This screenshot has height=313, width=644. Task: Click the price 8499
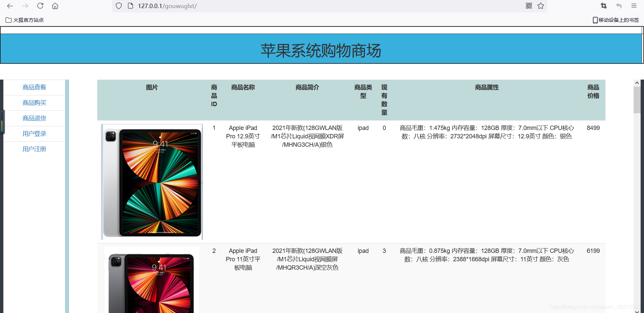pos(593,128)
